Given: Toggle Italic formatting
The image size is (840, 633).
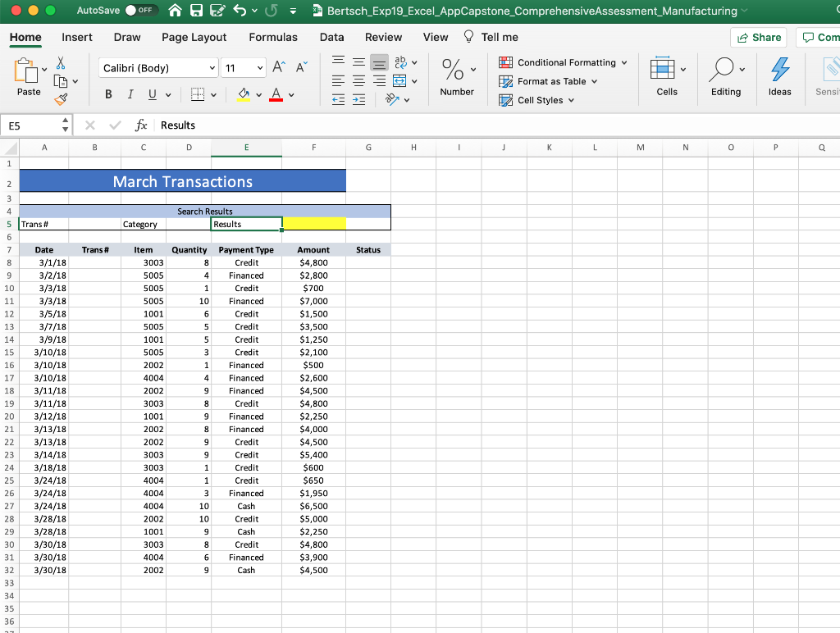Looking at the screenshot, I should point(130,94).
